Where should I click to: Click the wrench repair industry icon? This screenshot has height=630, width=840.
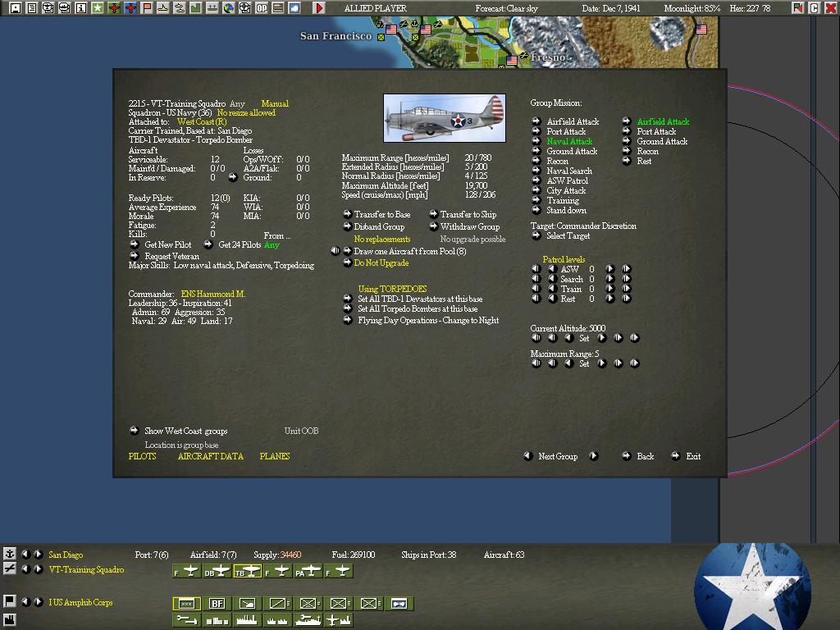point(186,620)
